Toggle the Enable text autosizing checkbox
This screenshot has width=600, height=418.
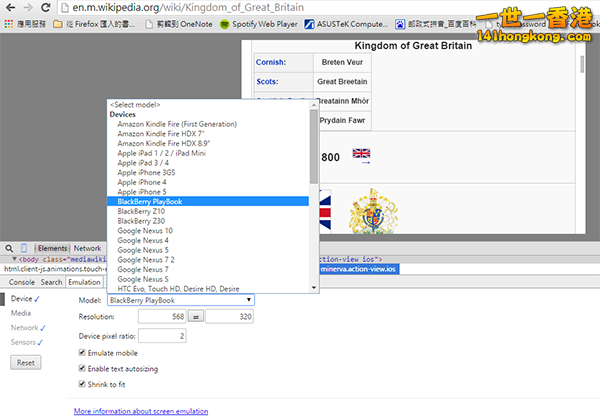pos(82,368)
